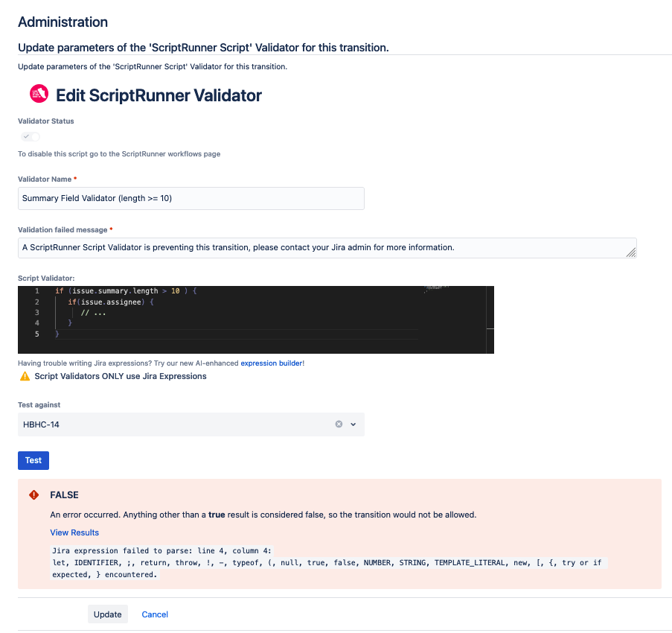Viewport: 672px width, 633px height.
Task: Clear the HBHC-14 test issue selection
Action: coord(339,424)
